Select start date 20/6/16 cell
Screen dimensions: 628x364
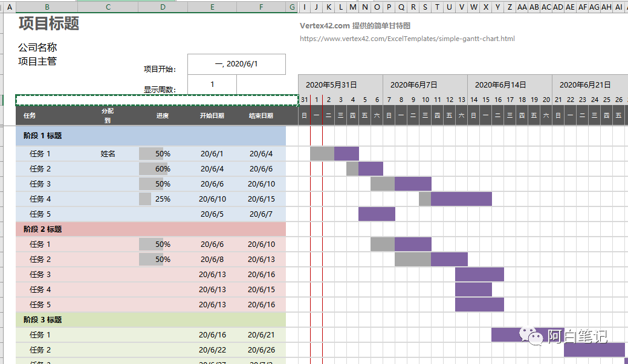click(x=212, y=335)
